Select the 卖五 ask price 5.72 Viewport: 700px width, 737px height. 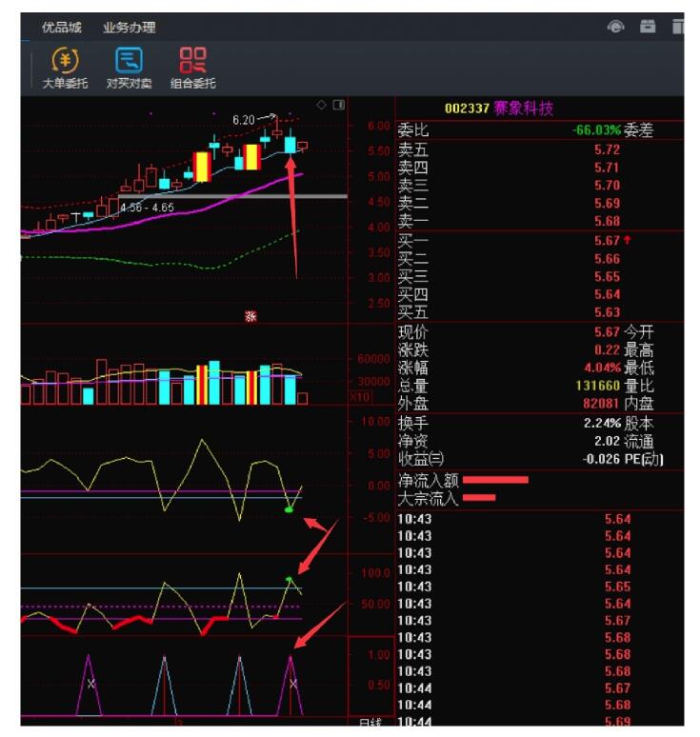coord(606,149)
